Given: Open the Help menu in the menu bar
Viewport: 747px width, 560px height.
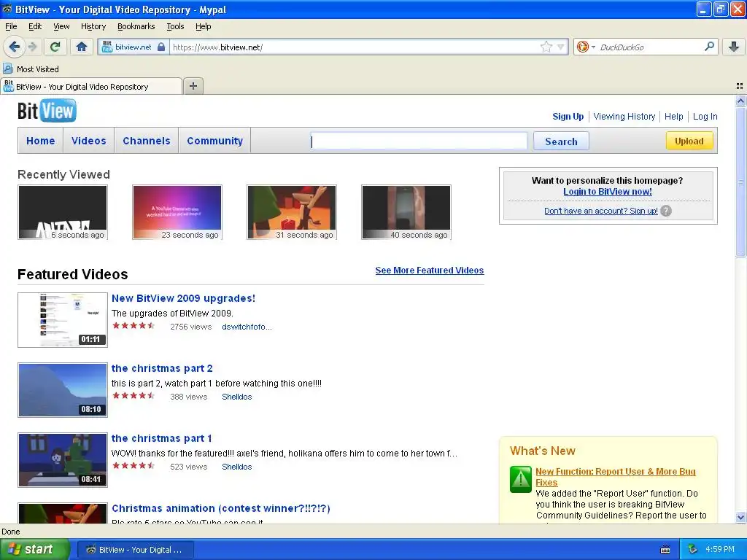Looking at the screenshot, I should (203, 26).
